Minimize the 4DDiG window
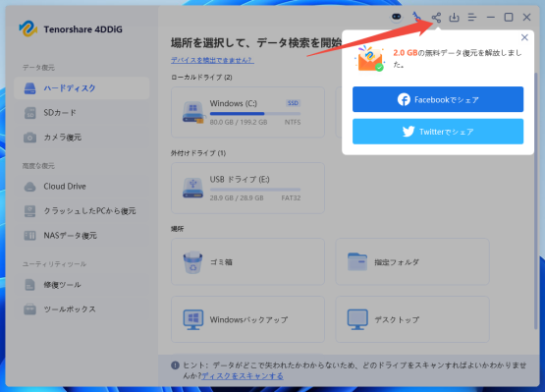545x392 pixels. point(490,17)
